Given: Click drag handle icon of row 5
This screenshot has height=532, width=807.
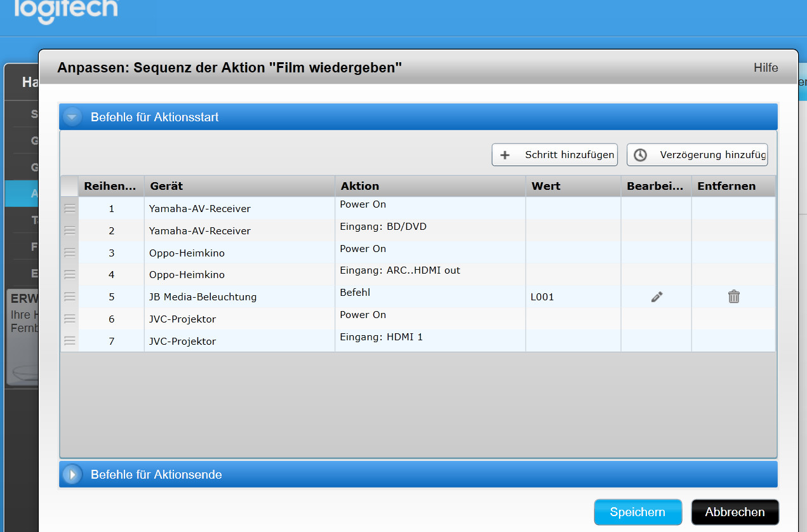Looking at the screenshot, I should (x=70, y=296).
